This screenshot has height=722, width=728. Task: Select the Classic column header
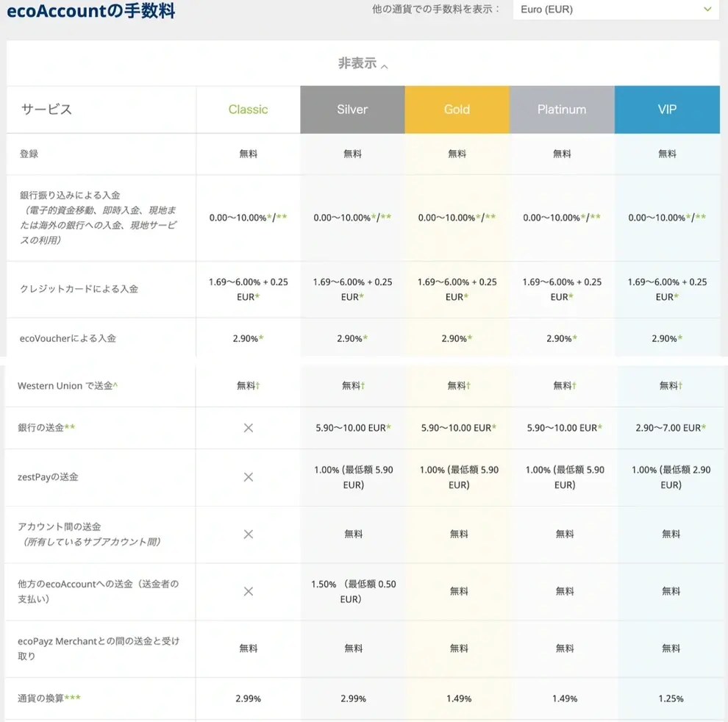pyautogui.click(x=248, y=110)
